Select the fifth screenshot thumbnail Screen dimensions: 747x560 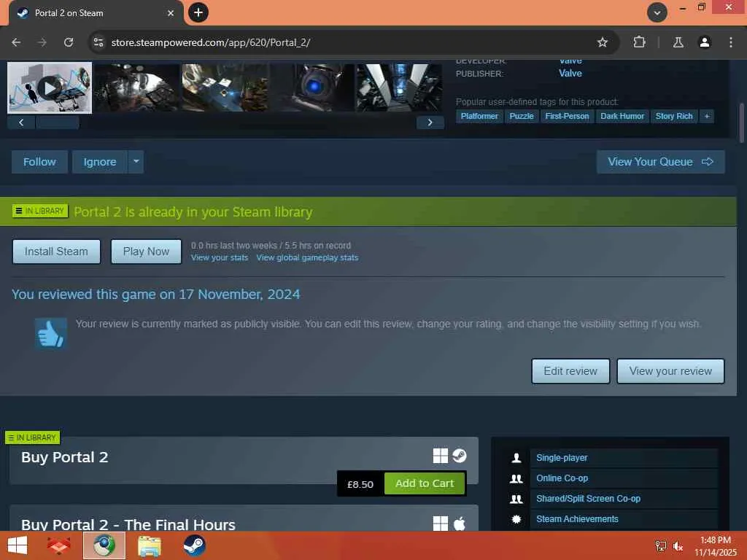pyautogui.click(x=399, y=87)
